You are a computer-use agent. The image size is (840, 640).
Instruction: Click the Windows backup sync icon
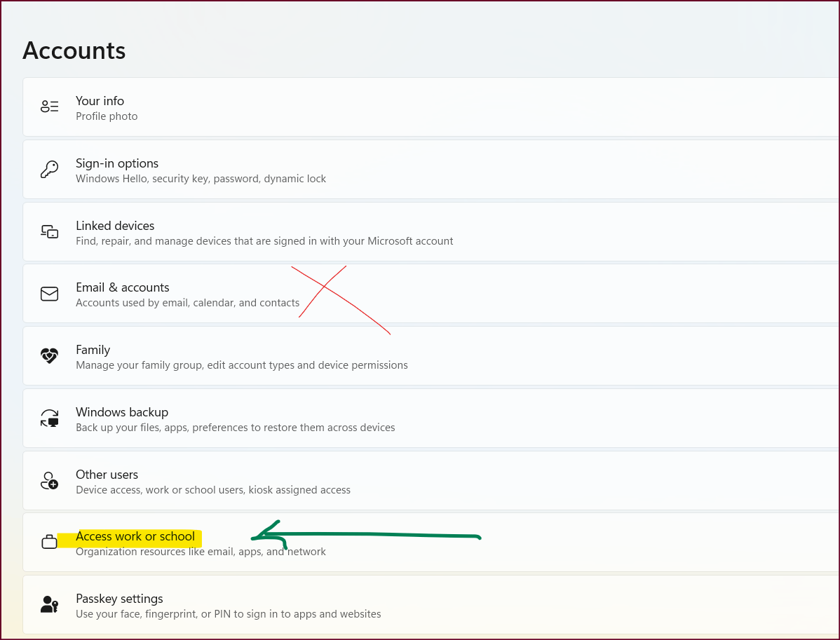tap(49, 418)
